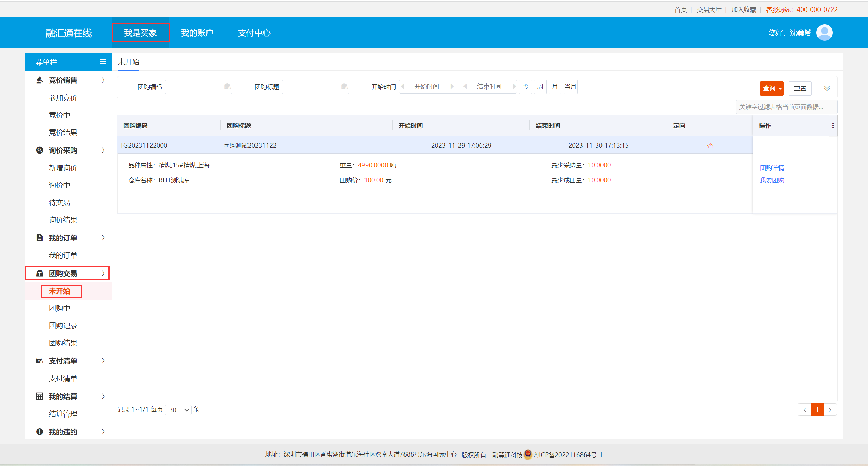The height and width of the screenshot is (466, 868).
Task: Switch to 我是买家 tab
Action: 140,33
